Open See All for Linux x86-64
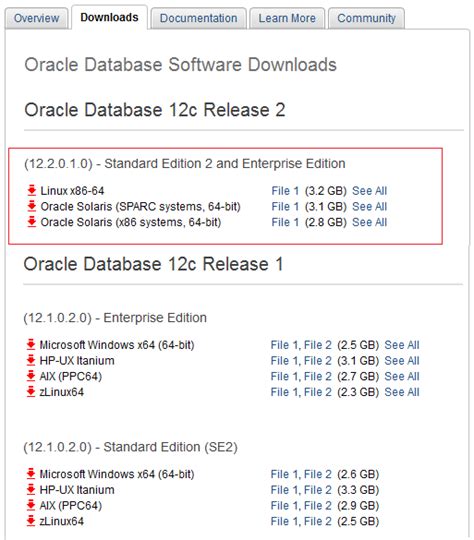This screenshot has height=540, width=474. (369, 191)
